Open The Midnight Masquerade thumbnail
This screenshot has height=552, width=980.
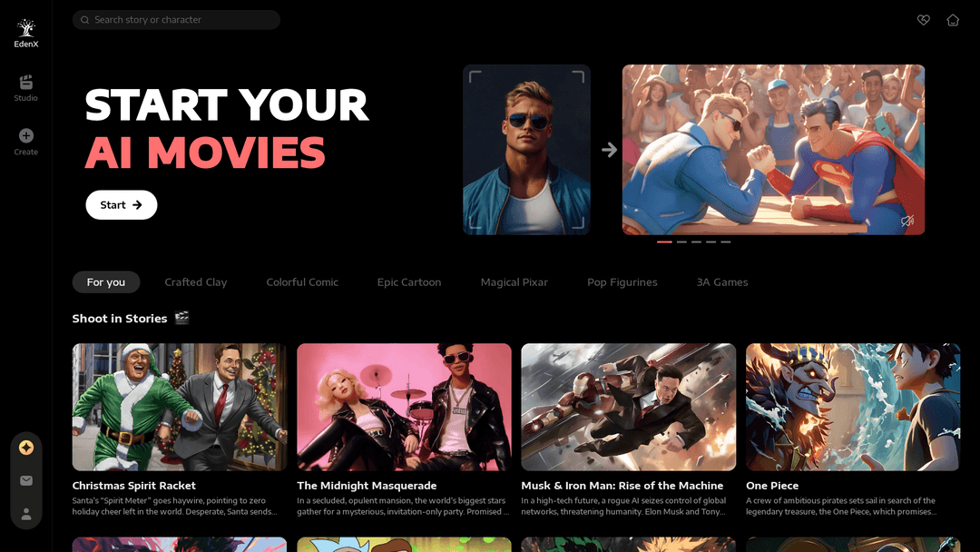pyautogui.click(x=405, y=407)
